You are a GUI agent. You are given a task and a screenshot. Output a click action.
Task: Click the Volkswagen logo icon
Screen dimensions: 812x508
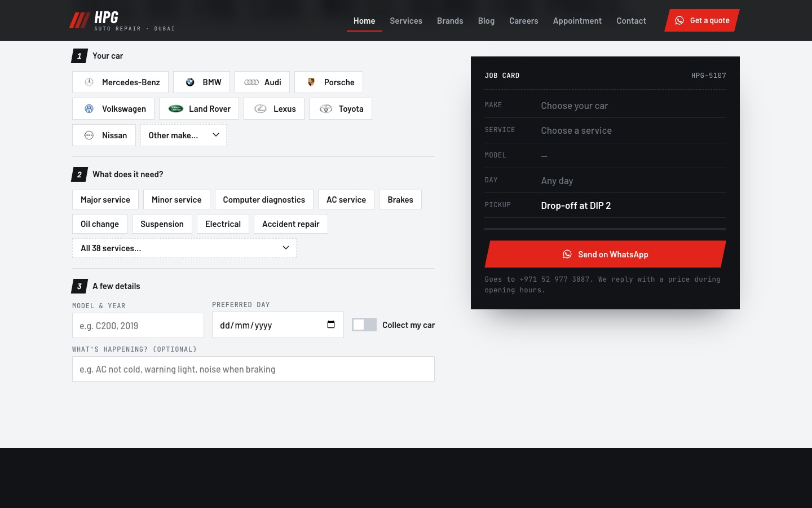pos(89,109)
